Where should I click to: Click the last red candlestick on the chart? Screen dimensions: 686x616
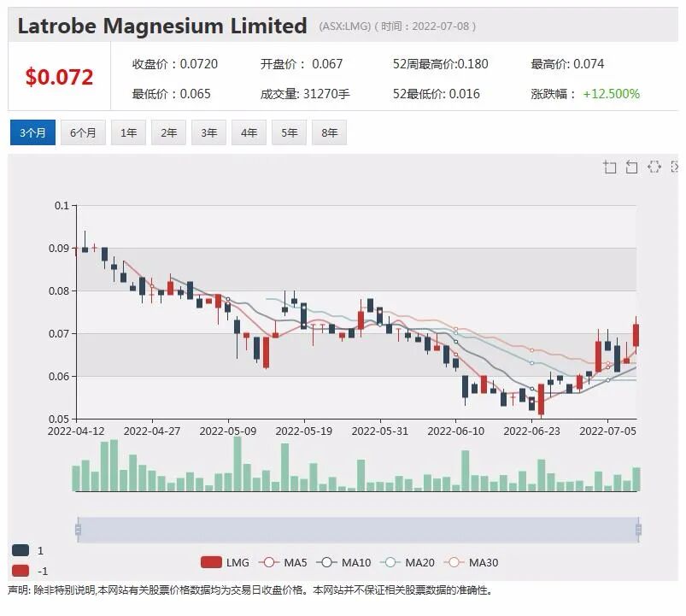click(636, 335)
